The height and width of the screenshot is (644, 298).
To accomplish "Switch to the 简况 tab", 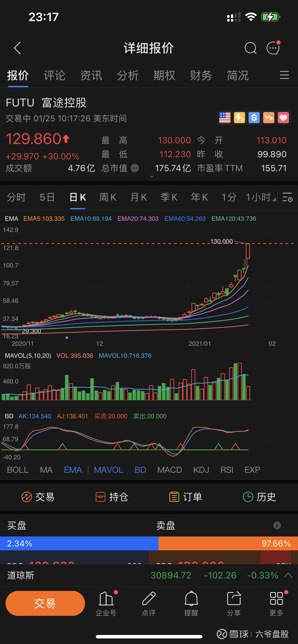I will coord(238,75).
